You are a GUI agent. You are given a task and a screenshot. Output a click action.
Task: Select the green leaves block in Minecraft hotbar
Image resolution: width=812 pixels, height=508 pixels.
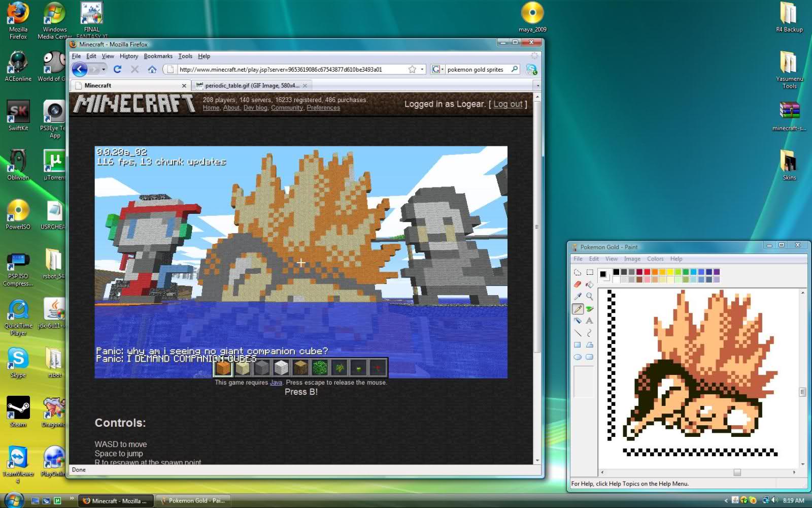pos(320,367)
